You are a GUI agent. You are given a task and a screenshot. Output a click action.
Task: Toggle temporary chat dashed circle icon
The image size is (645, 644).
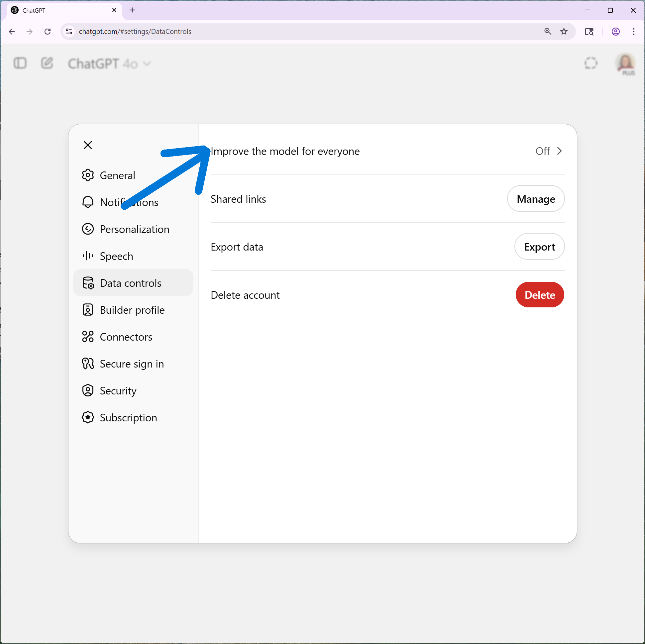tap(591, 63)
